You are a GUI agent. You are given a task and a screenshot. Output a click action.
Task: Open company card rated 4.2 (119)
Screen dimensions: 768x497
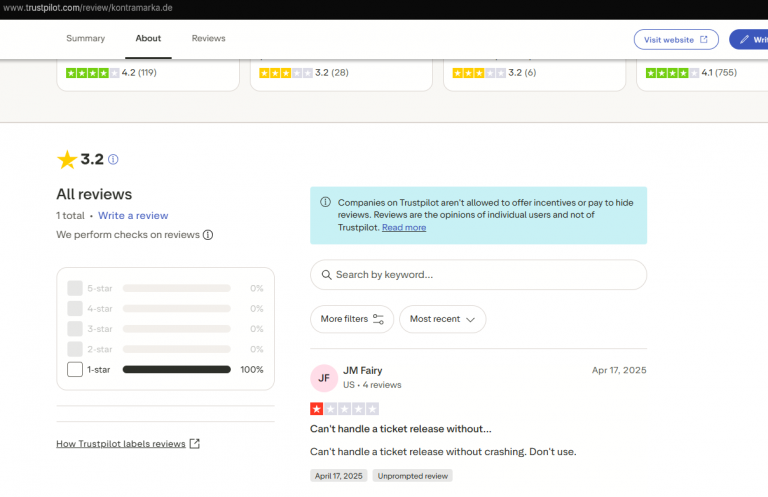(x=148, y=75)
